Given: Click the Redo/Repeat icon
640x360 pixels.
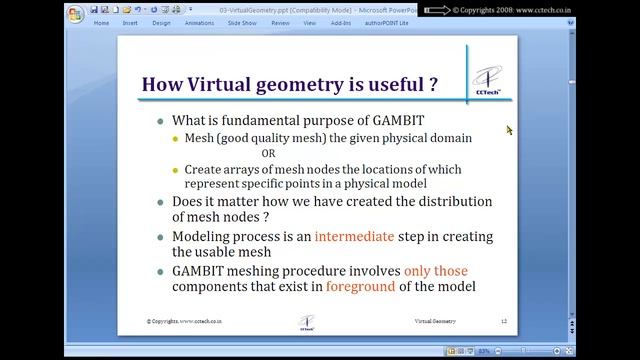Looking at the screenshot, I should 154,9.
